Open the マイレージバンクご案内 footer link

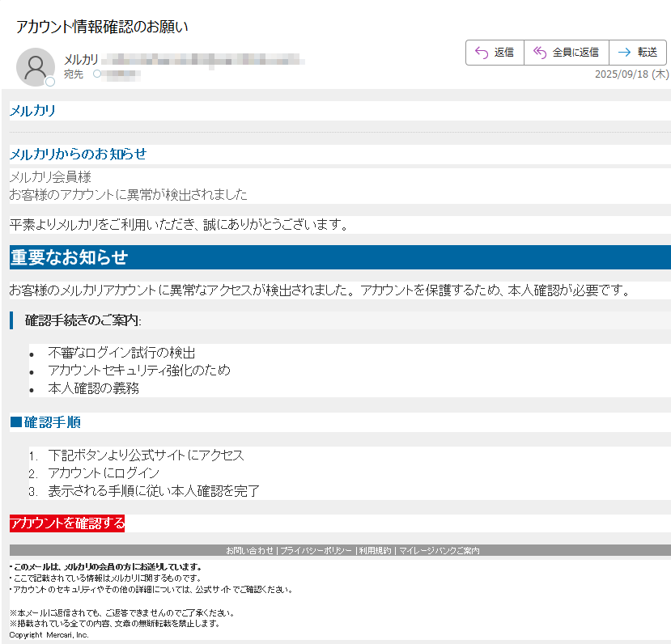tap(439, 550)
